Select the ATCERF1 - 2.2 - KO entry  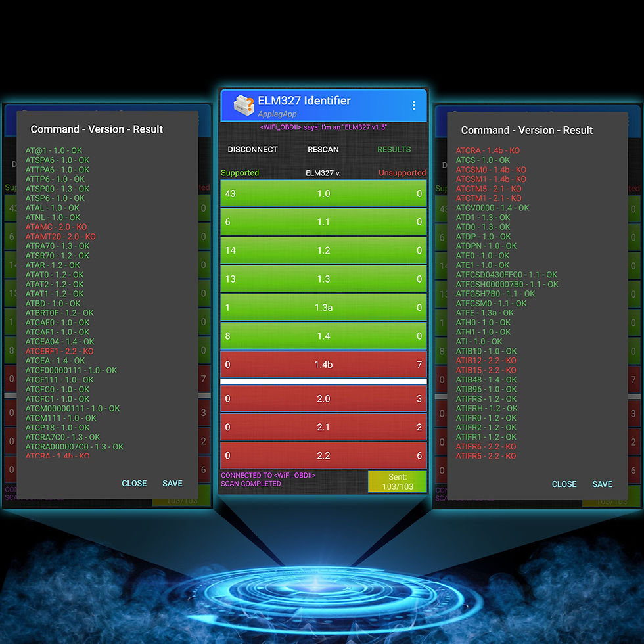click(59, 351)
